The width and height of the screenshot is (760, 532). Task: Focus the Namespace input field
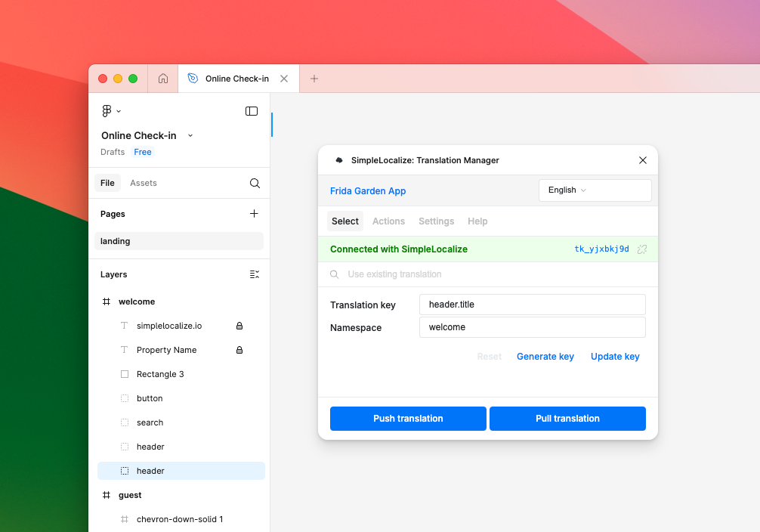(x=532, y=327)
